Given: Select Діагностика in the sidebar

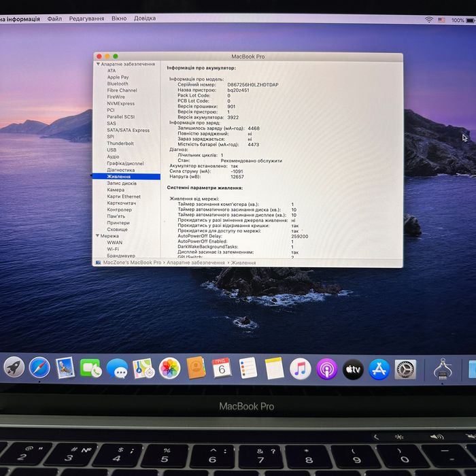Looking at the screenshot, I should point(121,170).
